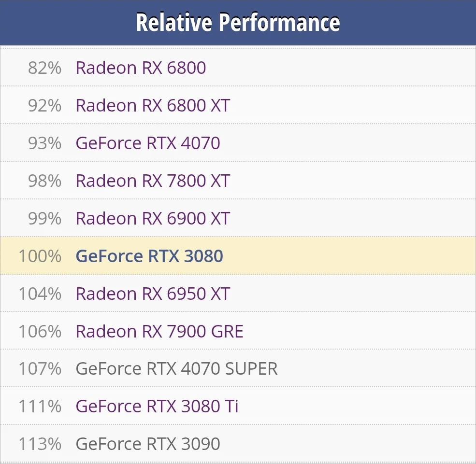Screen dimensions: 476x464
Task: Open the Radeon RX 6800 link
Action: click(x=141, y=68)
